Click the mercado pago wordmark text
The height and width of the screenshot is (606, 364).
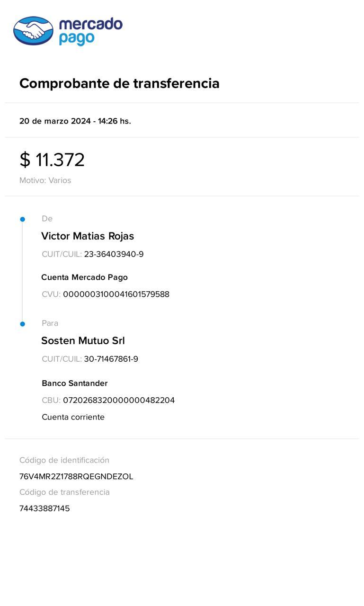[90, 31]
